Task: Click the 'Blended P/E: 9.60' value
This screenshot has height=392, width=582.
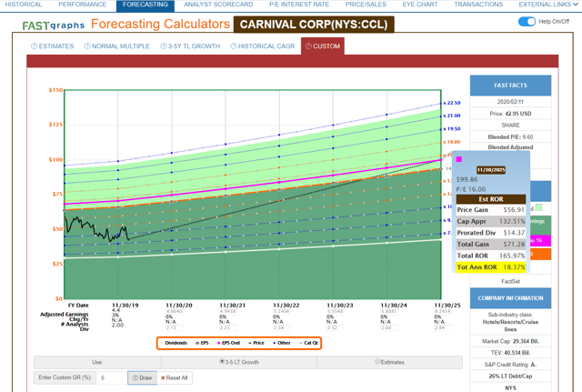Action: 510,137
